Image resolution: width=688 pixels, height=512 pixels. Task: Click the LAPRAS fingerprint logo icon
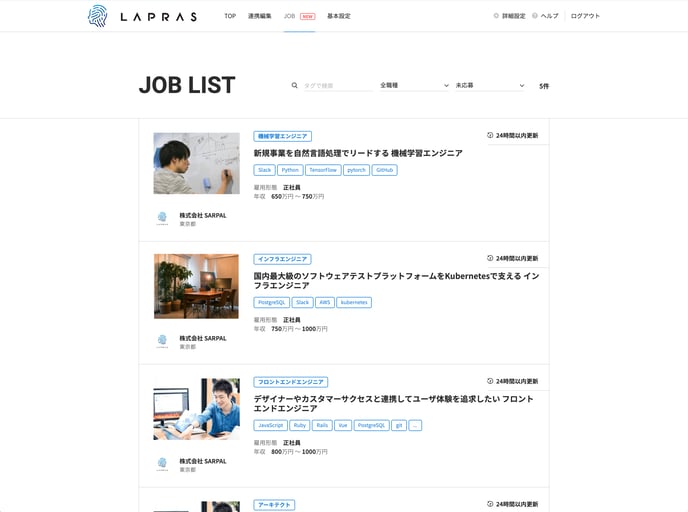97,16
